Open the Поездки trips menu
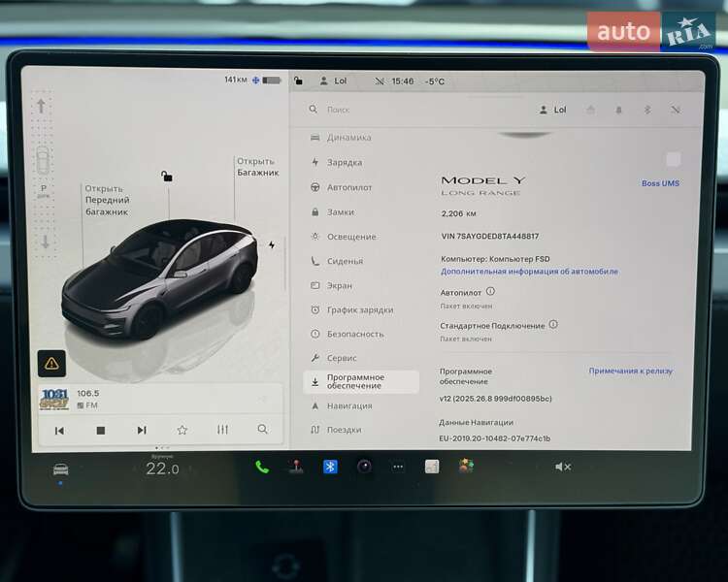 click(337, 430)
